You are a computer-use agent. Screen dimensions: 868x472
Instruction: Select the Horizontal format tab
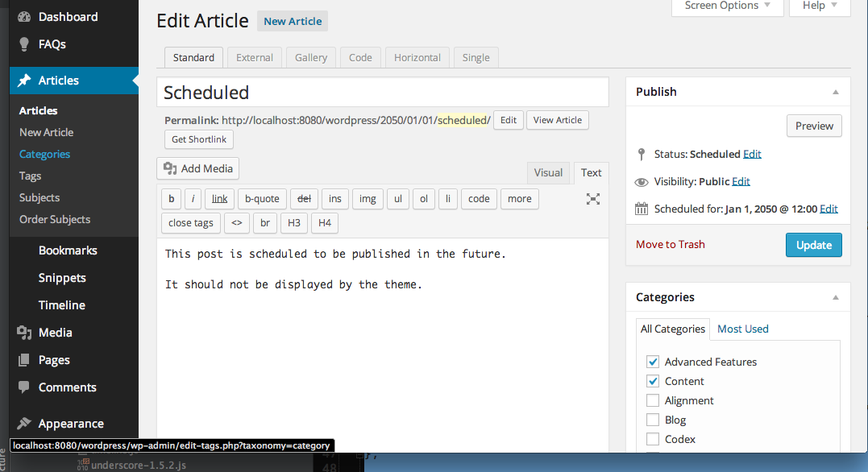(x=417, y=57)
